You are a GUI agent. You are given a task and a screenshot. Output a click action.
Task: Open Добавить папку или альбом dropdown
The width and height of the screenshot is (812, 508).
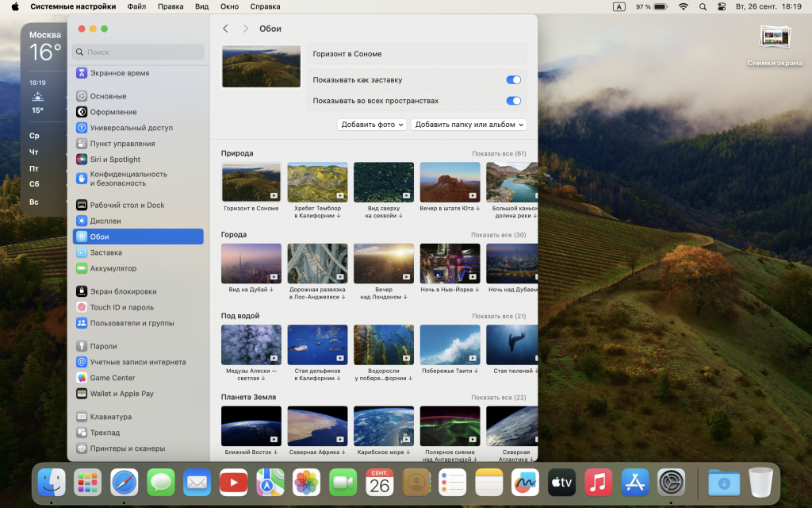[468, 125]
